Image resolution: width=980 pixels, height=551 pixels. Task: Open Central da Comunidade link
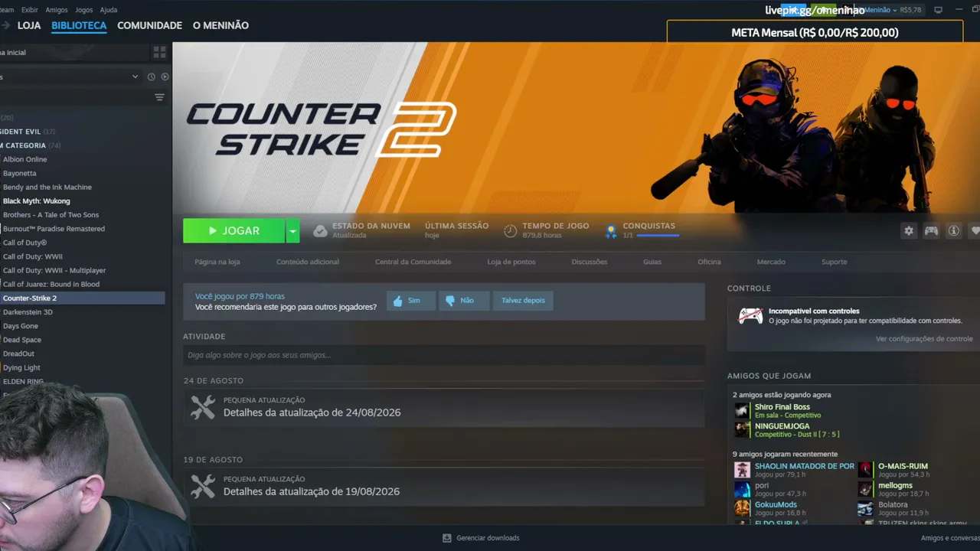(413, 262)
